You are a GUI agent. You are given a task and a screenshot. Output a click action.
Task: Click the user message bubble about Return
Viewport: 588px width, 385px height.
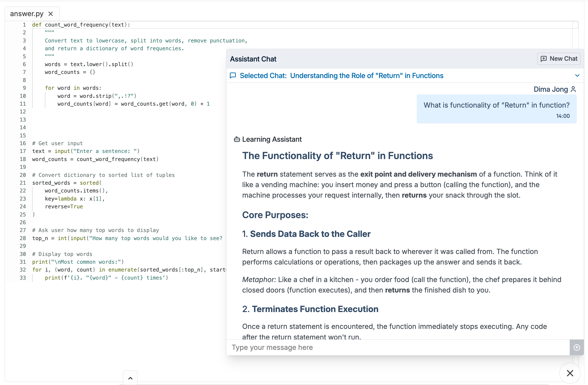pyautogui.click(x=496, y=109)
